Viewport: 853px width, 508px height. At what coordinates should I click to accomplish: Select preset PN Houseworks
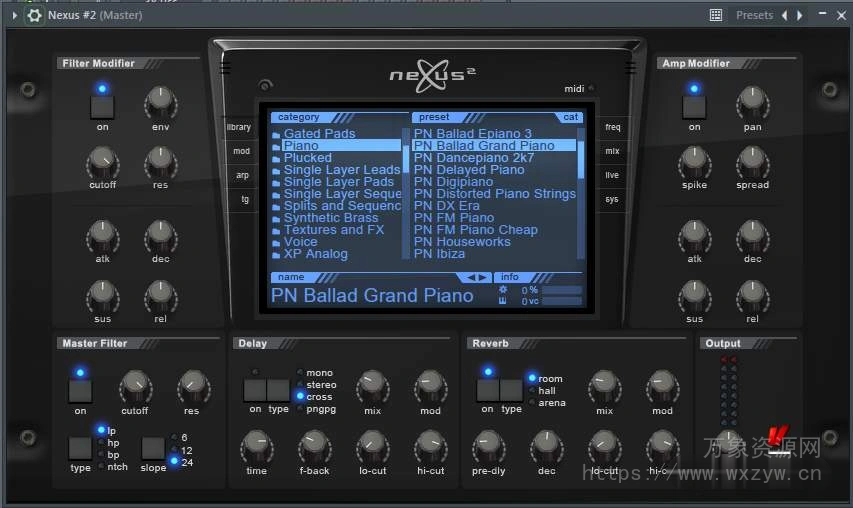(462, 241)
